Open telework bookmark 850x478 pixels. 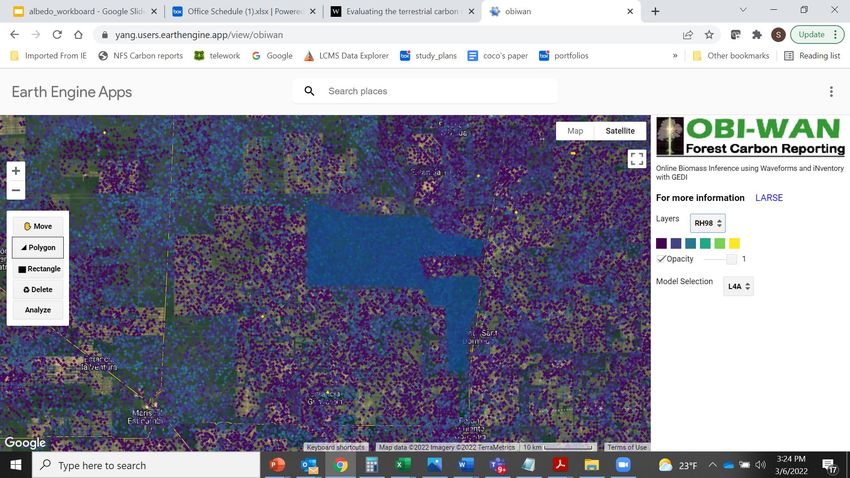click(217, 56)
